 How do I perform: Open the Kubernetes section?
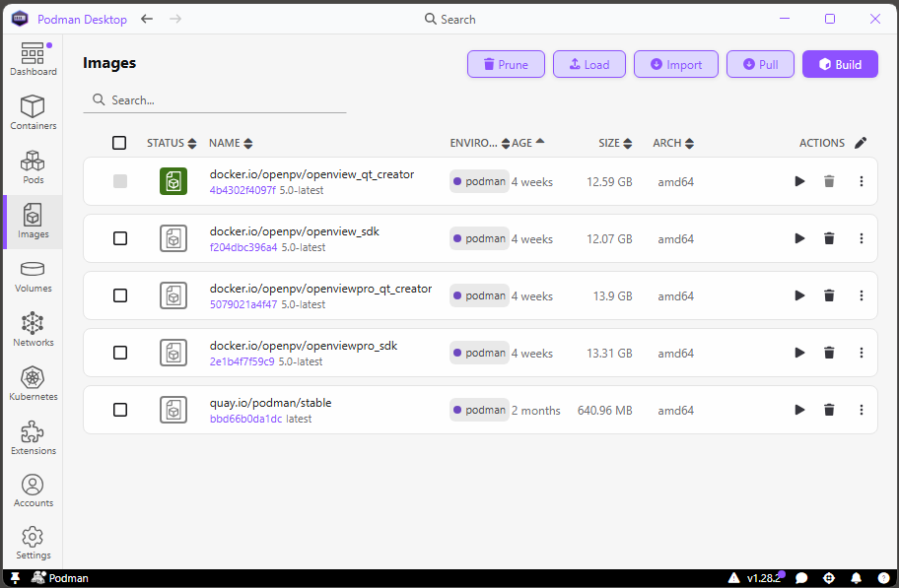pyautogui.click(x=33, y=384)
